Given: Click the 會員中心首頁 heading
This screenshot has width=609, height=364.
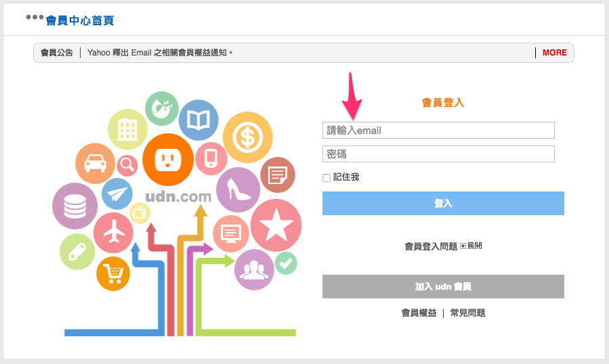Looking at the screenshot, I should point(80,20).
